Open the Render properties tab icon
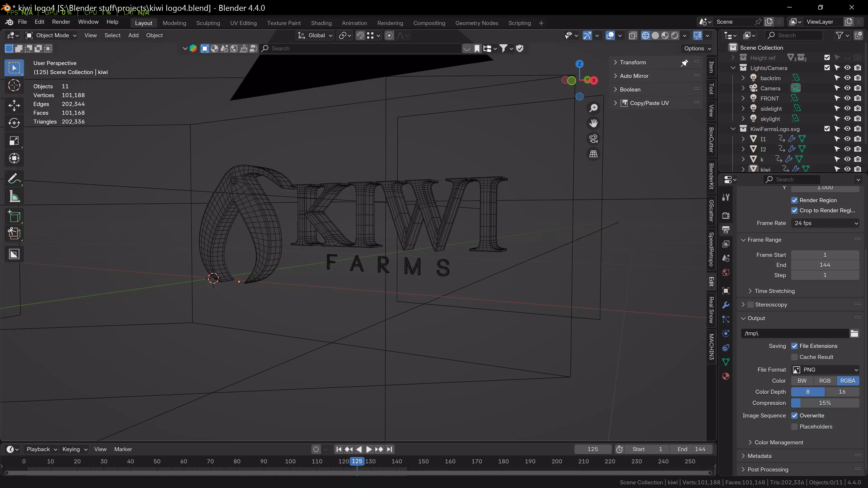The height and width of the screenshot is (488, 868). point(726,215)
